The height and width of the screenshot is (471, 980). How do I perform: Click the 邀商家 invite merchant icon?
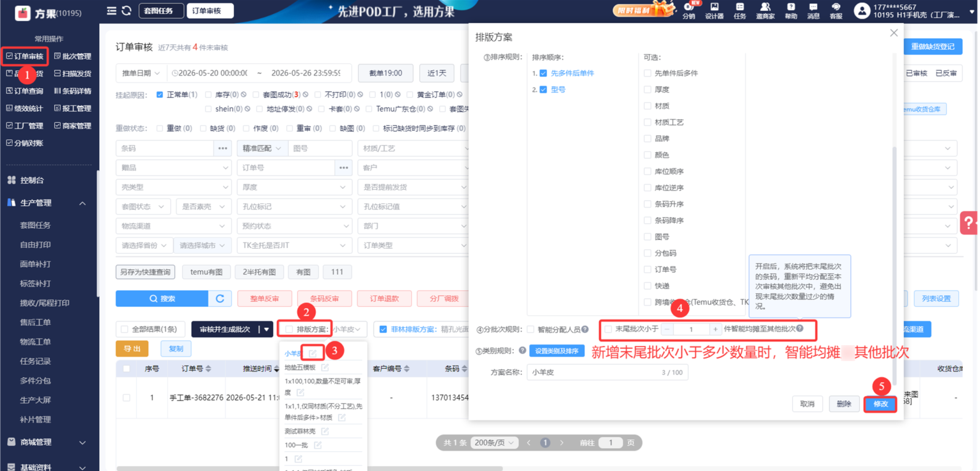tap(765, 7)
